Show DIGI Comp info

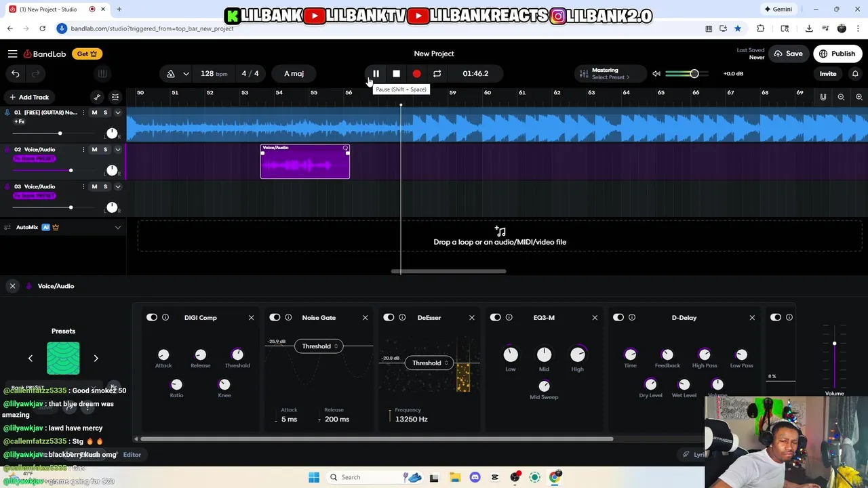point(165,317)
